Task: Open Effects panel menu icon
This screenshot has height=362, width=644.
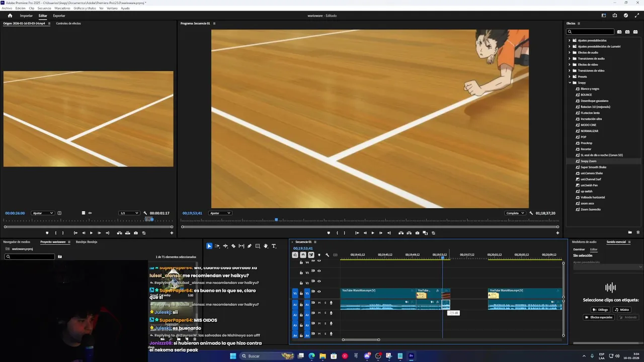Action: click(x=579, y=24)
